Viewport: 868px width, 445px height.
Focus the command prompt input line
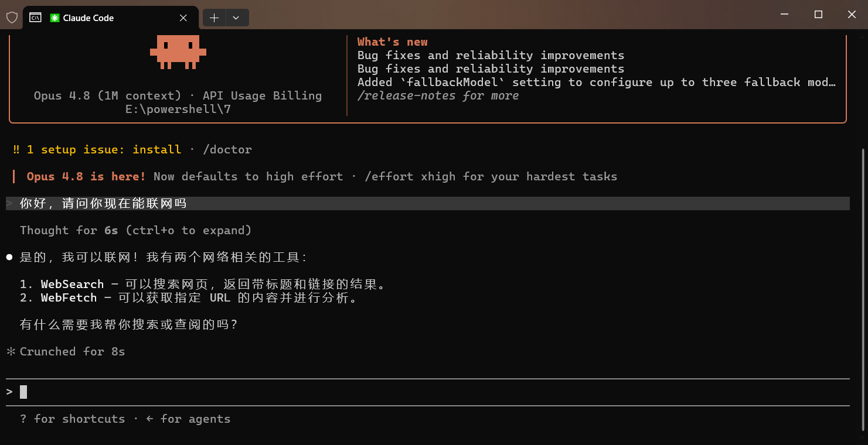[428, 392]
